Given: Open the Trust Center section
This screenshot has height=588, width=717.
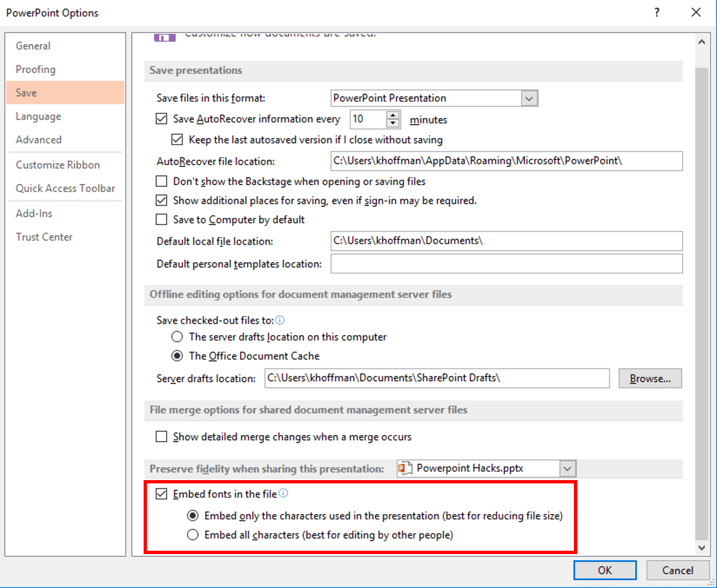Looking at the screenshot, I should click(x=44, y=236).
